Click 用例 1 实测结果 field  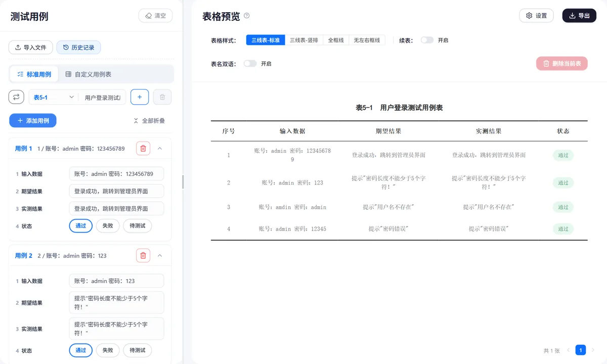(x=116, y=208)
